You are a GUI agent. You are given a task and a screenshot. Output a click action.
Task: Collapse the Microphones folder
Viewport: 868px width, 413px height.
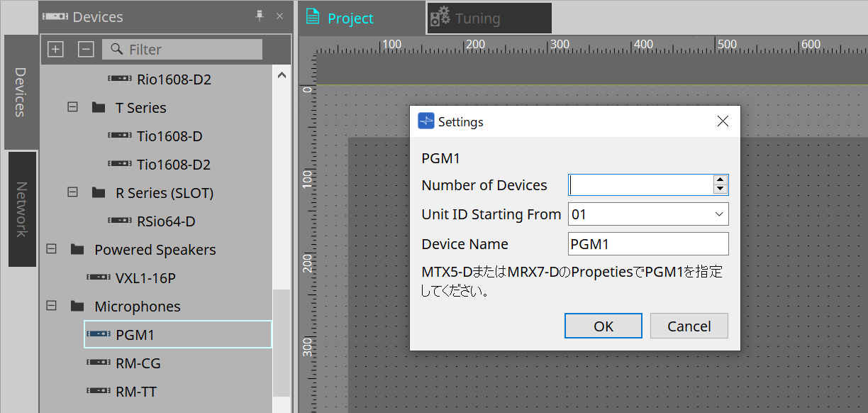(50, 306)
